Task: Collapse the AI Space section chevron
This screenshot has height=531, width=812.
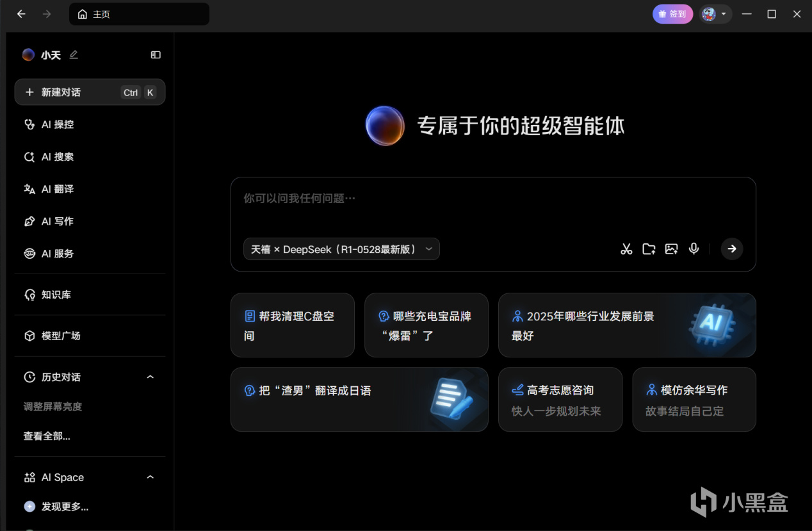Action: [150, 477]
